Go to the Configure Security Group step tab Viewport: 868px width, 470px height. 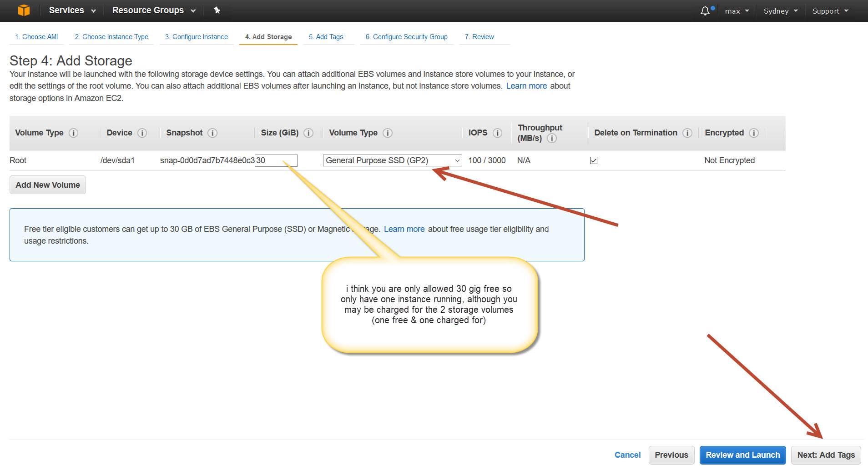point(406,37)
